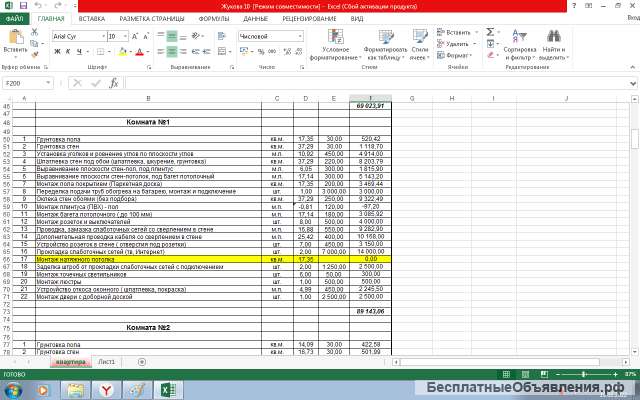Click the Name Box showing F200
The image size is (640, 400).
click(x=25, y=83)
